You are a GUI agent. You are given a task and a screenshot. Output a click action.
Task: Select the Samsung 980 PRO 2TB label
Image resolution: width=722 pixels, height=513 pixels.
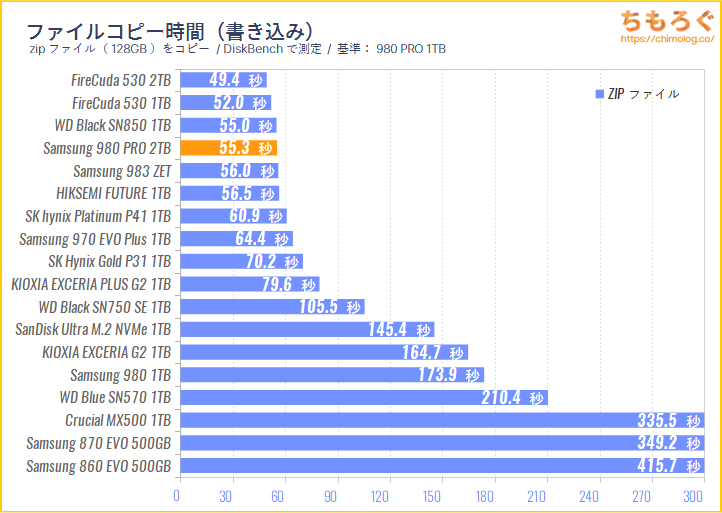pyautogui.click(x=107, y=148)
